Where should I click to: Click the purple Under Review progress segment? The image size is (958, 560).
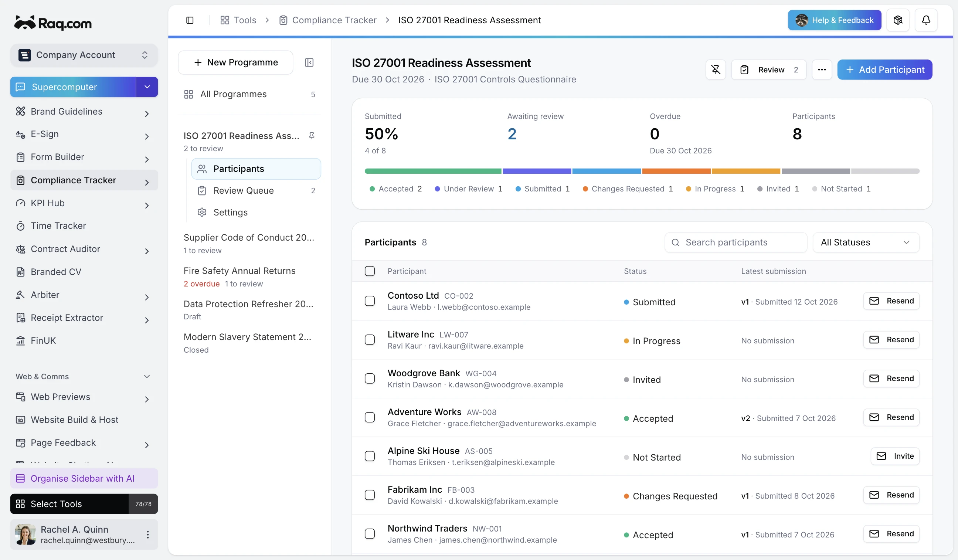537,171
